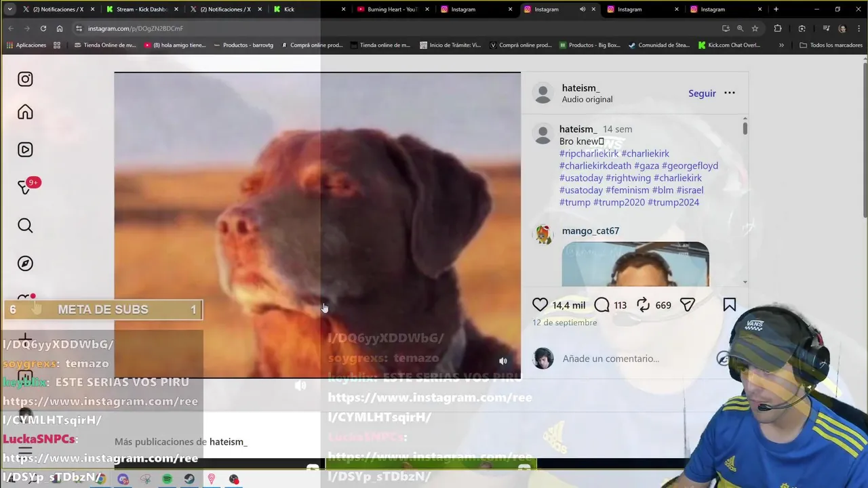Open tab search dropdown arrow
This screenshot has height=488, width=868.
[x=9, y=9]
